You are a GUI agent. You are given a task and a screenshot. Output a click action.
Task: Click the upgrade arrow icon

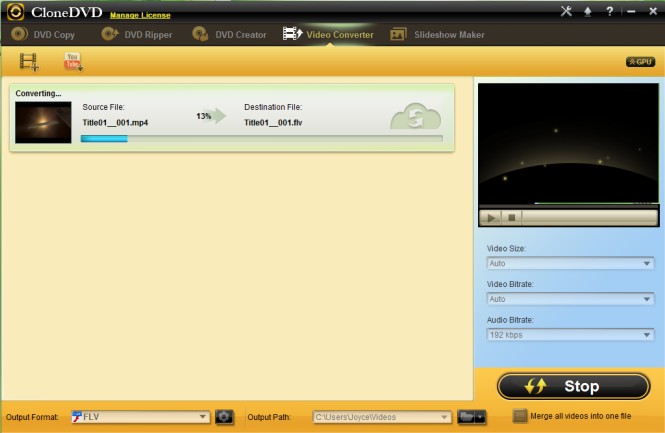(x=587, y=12)
